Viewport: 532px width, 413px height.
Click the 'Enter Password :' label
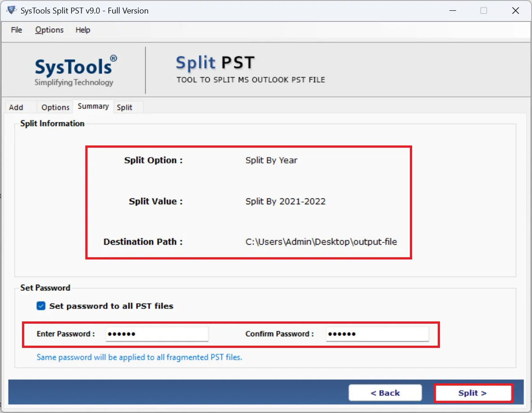(66, 334)
